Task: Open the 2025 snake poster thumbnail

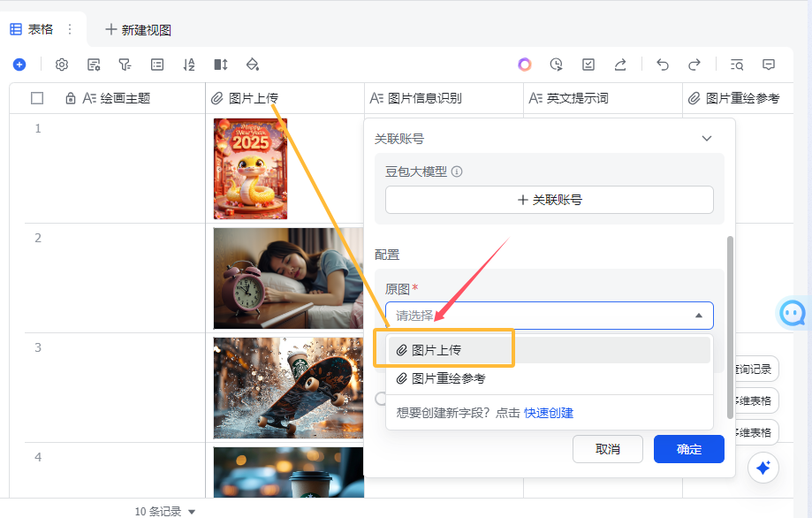Action: click(251, 169)
